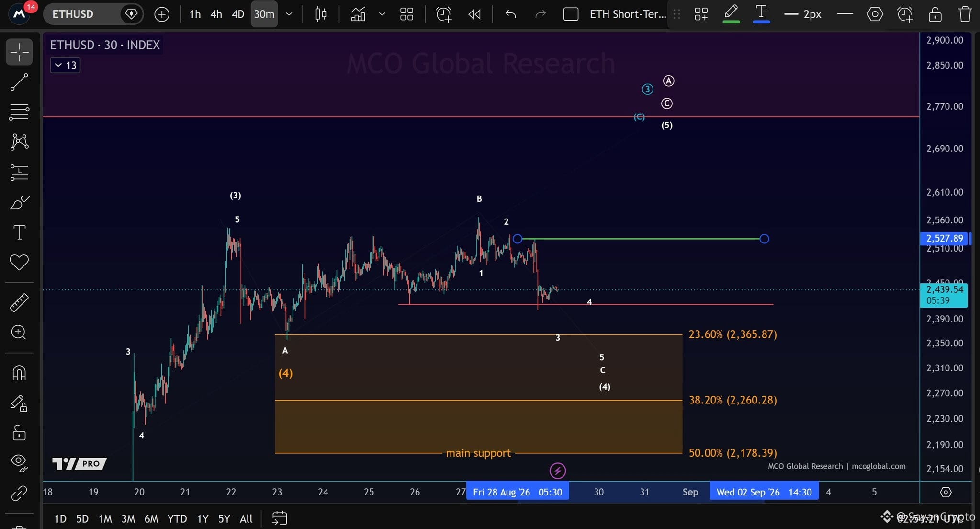Image resolution: width=980 pixels, height=529 pixels.
Task: Click the ETHUSD · 30 · INDEX title
Action: [x=105, y=45]
